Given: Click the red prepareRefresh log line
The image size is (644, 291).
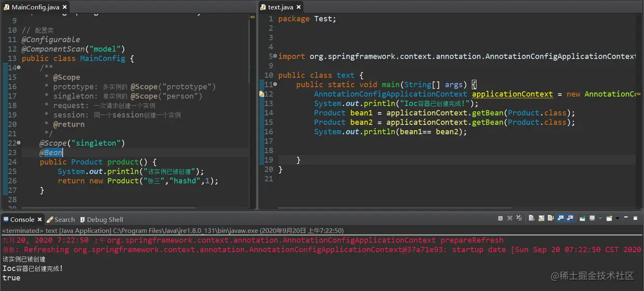Looking at the screenshot, I should (253, 240).
